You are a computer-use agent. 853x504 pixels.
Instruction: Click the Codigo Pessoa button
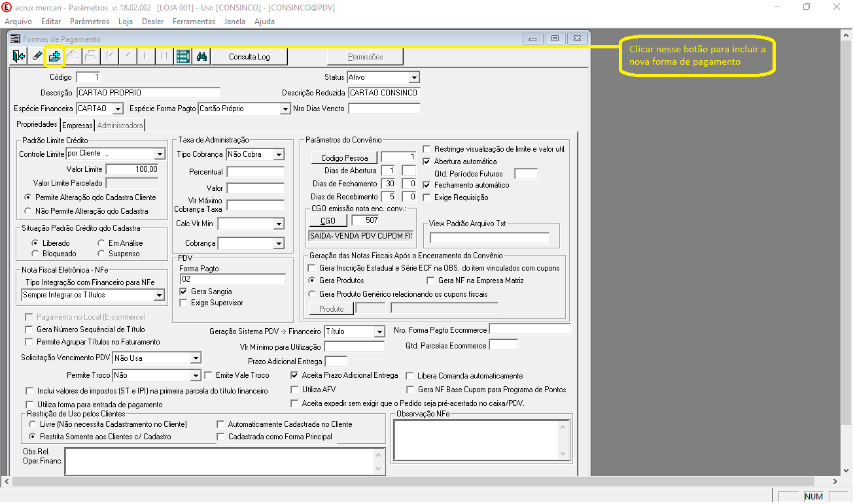coord(345,158)
